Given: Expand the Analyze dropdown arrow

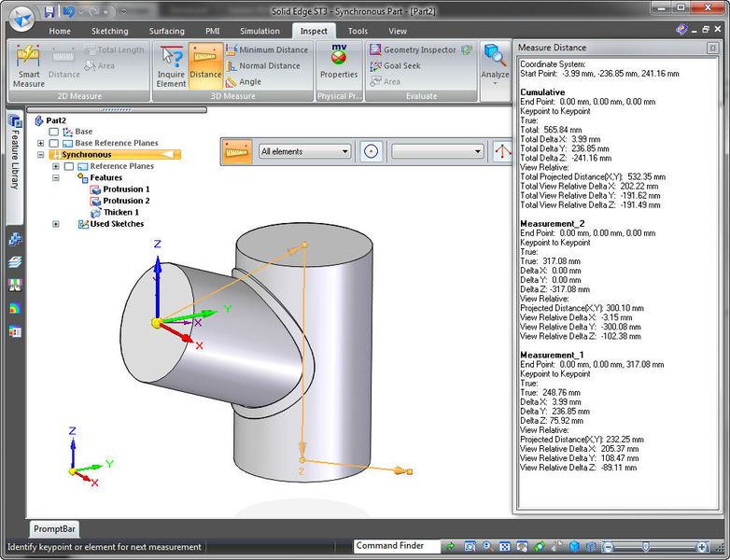Looking at the screenshot, I should point(495,84).
